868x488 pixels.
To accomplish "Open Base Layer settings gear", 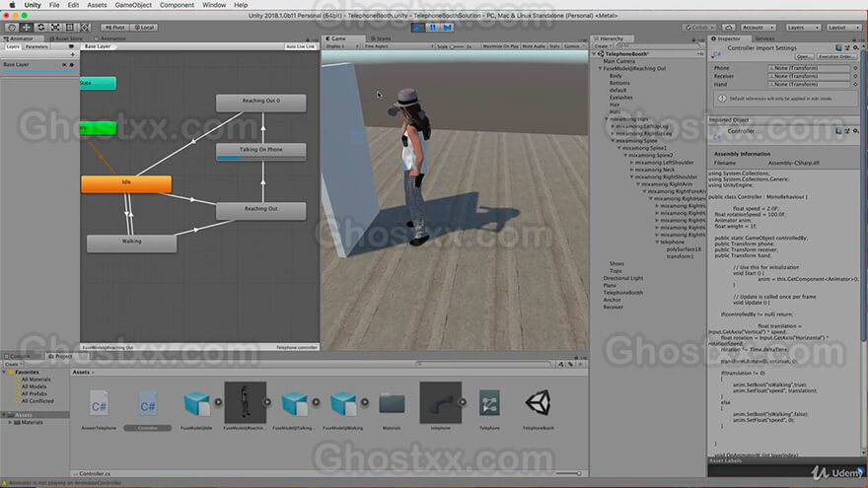I will point(71,65).
